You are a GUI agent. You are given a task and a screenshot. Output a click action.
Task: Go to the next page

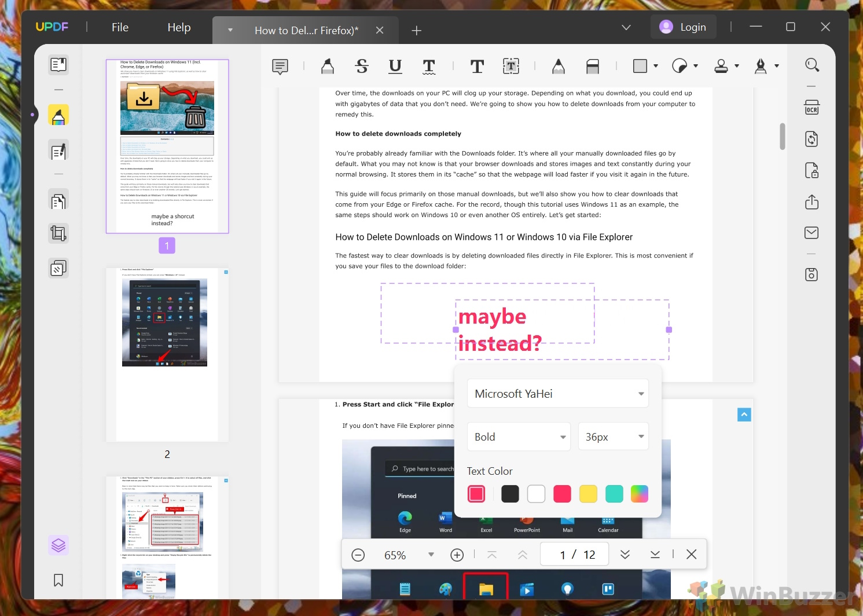625,555
